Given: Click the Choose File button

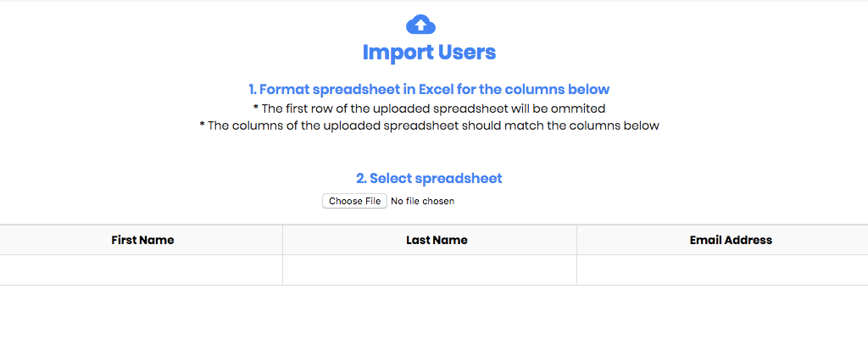Looking at the screenshot, I should 354,201.
